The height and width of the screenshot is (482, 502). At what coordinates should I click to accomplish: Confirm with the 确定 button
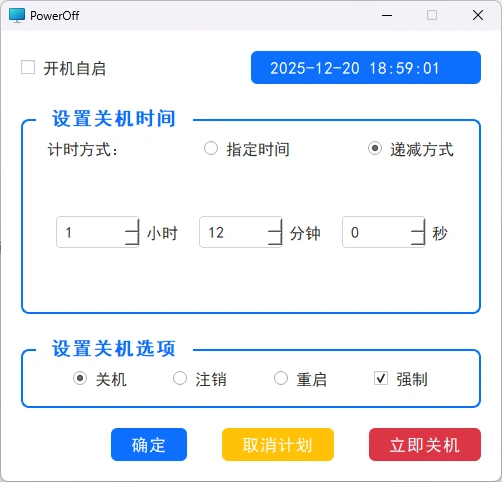pos(149,445)
